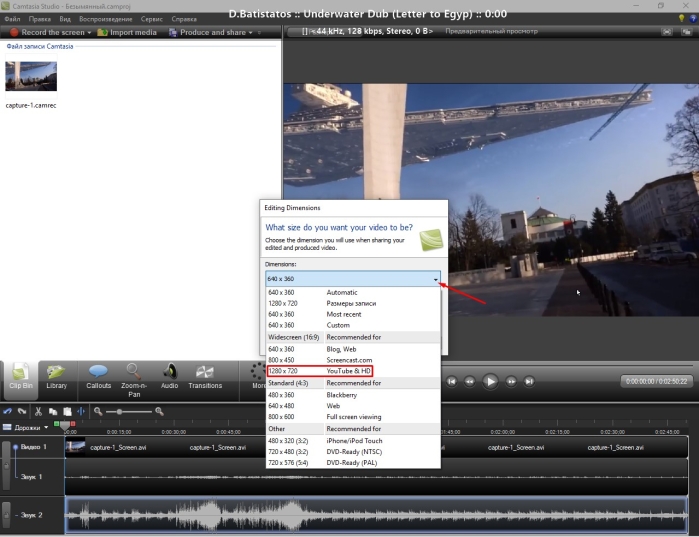Open the Вид menu
Screen dimensions: 699x537
[x=65, y=19]
